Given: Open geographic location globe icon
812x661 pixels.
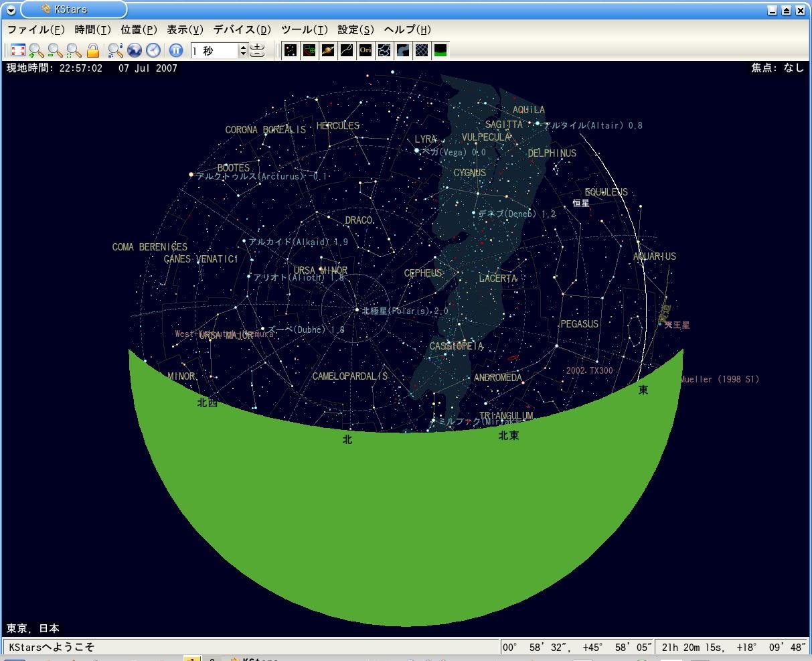Looking at the screenshot, I should click(x=135, y=50).
